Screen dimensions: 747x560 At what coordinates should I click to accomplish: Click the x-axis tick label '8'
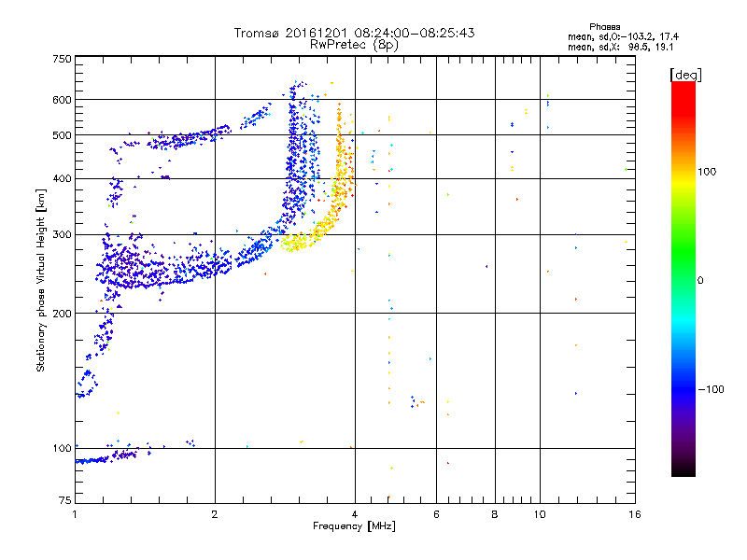pos(495,514)
